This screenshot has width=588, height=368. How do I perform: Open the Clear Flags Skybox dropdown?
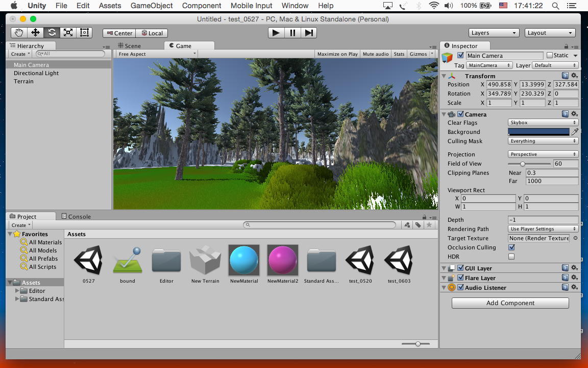click(x=543, y=123)
